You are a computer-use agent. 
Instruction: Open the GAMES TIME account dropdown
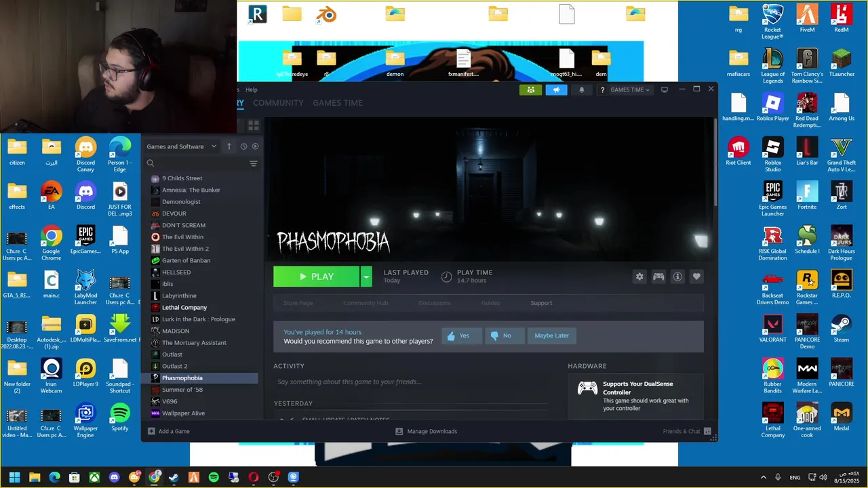click(630, 89)
